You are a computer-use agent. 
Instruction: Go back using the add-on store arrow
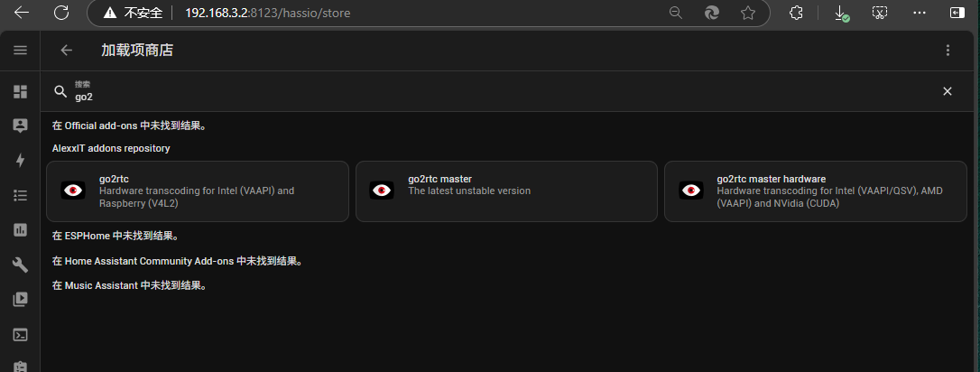pyautogui.click(x=66, y=51)
